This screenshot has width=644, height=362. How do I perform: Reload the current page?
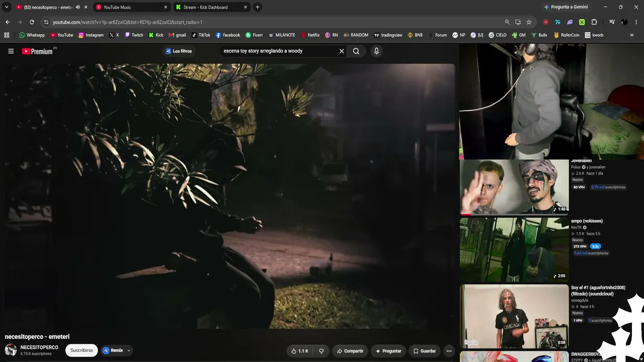tap(32, 22)
